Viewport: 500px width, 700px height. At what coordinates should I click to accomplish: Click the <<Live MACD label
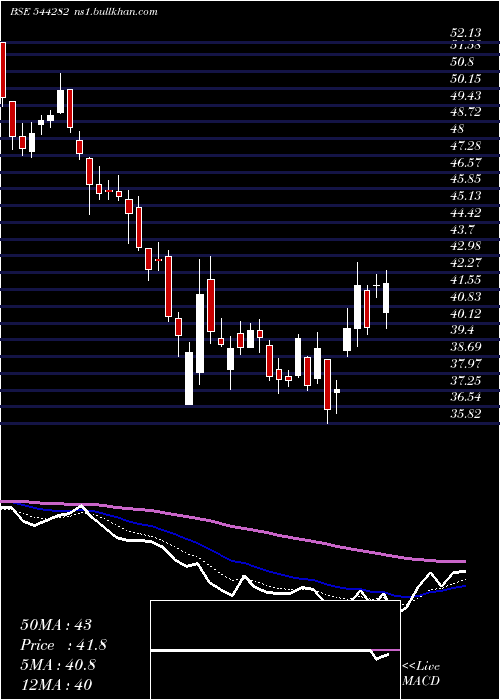click(421, 673)
